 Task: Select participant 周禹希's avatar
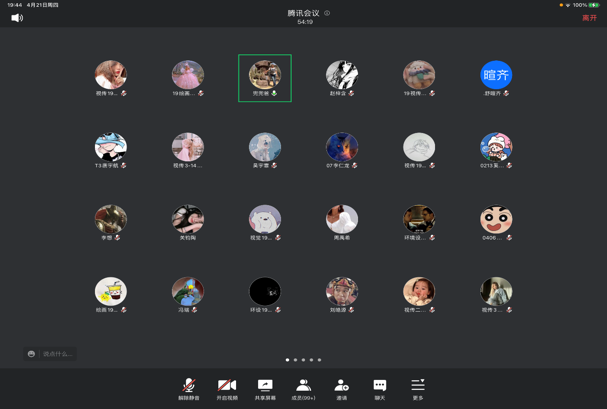pyautogui.click(x=342, y=218)
